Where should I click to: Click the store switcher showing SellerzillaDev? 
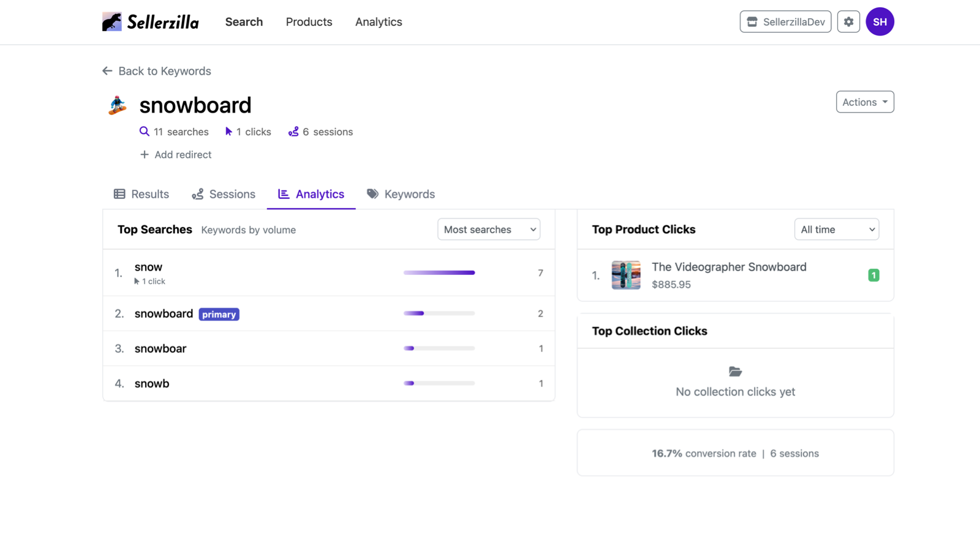click(785, 21)
